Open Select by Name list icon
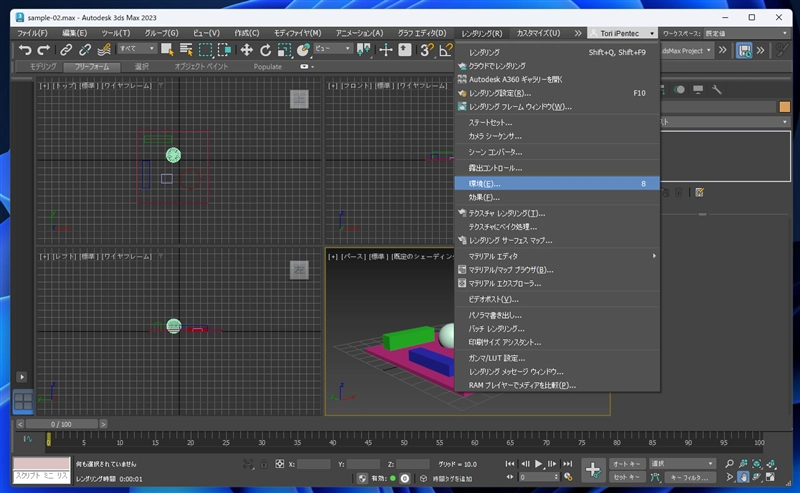This screenshot has height=493, width=800. [x=186, y=50]
